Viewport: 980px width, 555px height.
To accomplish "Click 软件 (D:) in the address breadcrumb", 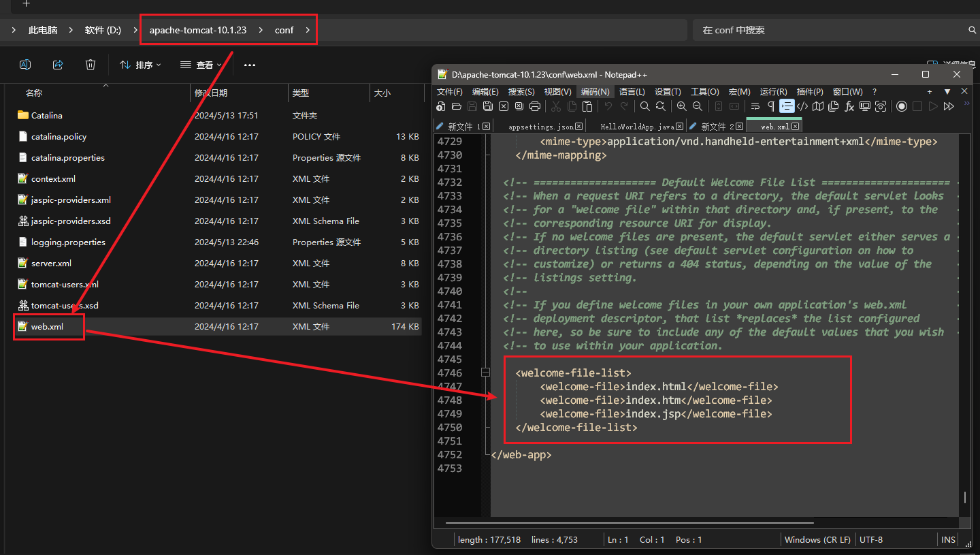I will (x=103, y=30).
